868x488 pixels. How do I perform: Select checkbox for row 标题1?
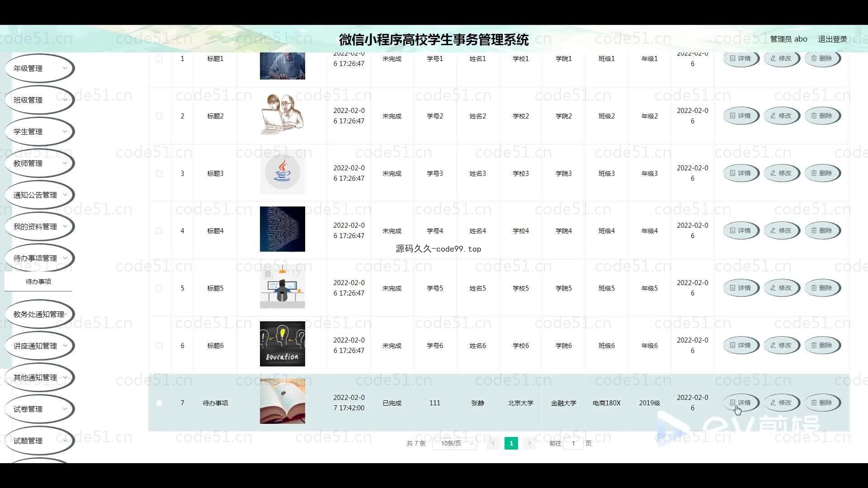pos(159,59)
